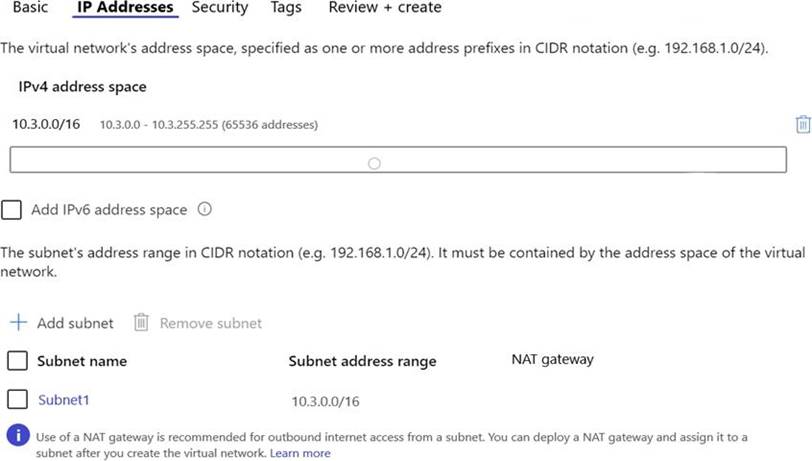This screenshot has width=812, height=461.
Task: Click the Subnet address range column header
Action: pos(362,361)
